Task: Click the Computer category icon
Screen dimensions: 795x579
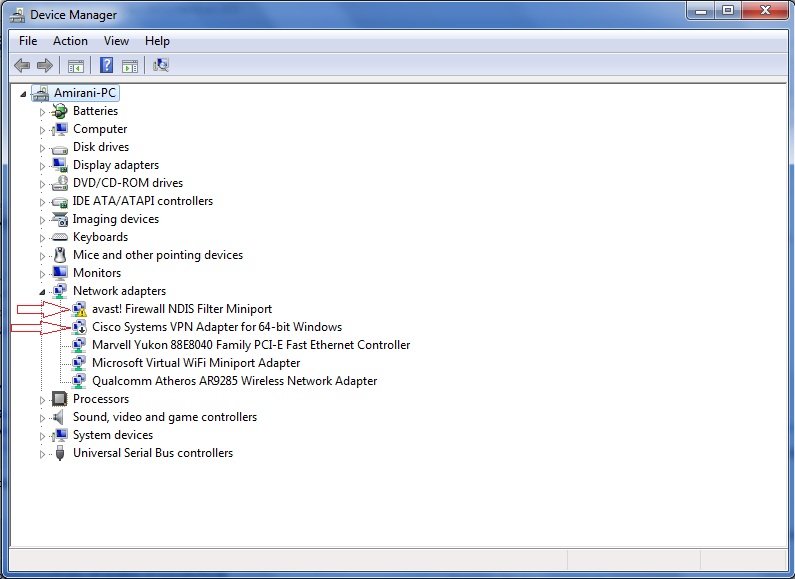Action: pos(60,129)
